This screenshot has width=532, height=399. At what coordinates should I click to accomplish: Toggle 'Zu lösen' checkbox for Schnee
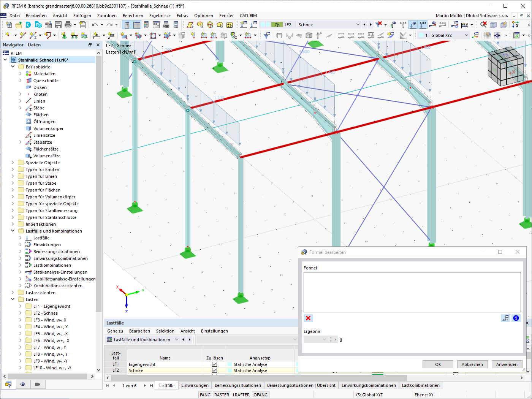(x=214, y=370)
